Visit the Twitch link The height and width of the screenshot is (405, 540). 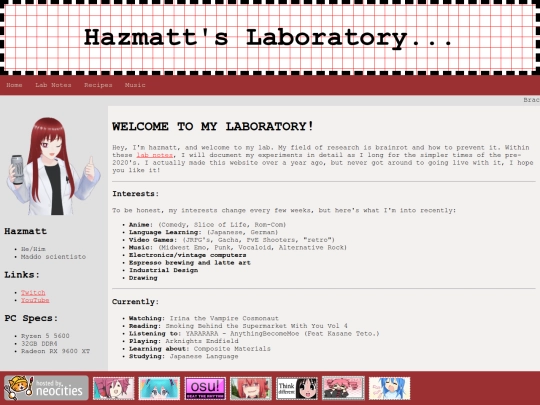point(33,293)
